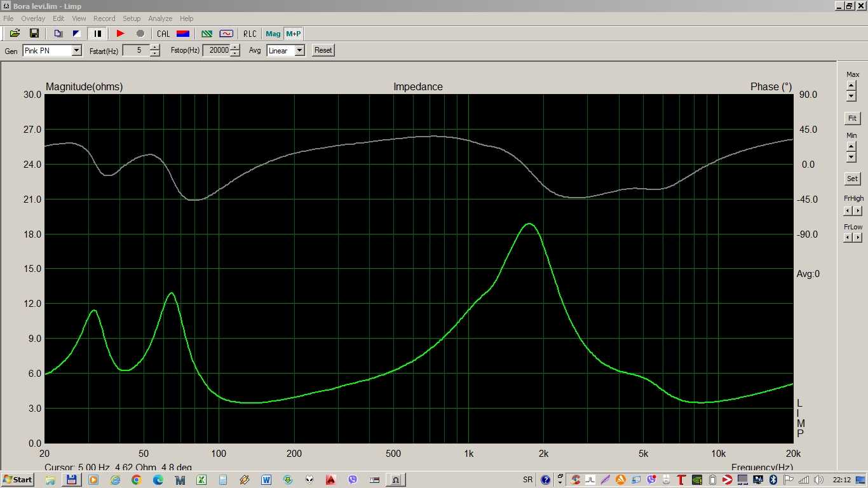Click the FrHigh left arrow

coord(848,210)
